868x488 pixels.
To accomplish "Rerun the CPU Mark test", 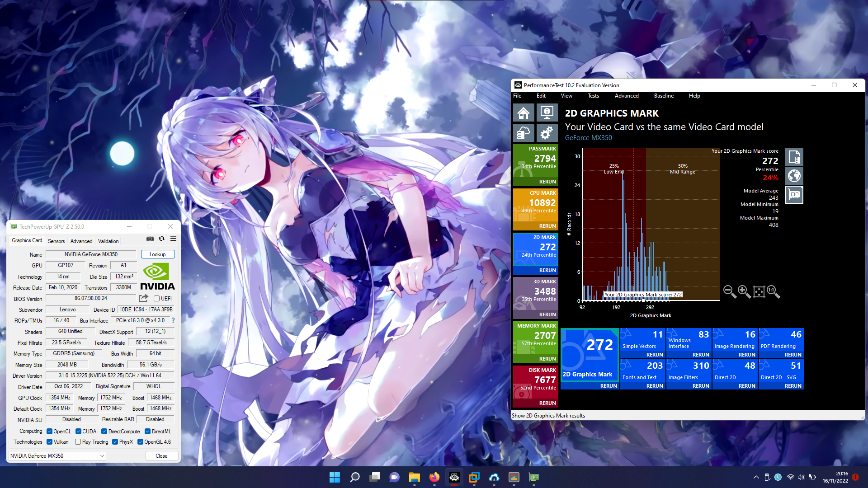I will coord(547,226).
